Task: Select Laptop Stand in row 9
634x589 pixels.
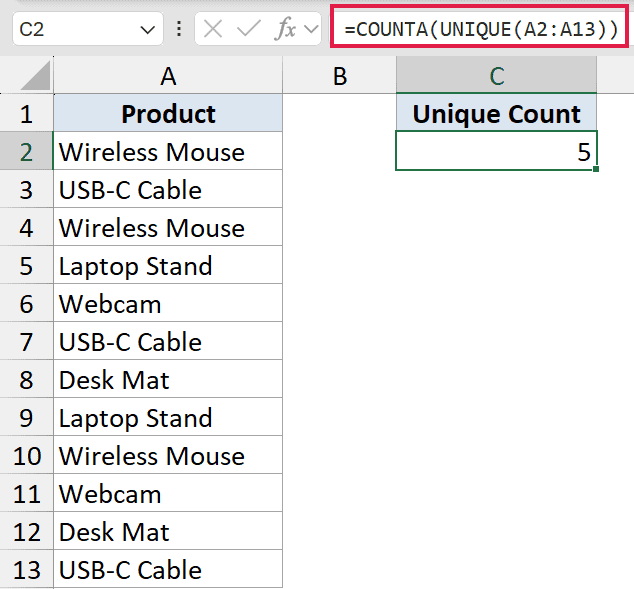Action: pos(168,417)
